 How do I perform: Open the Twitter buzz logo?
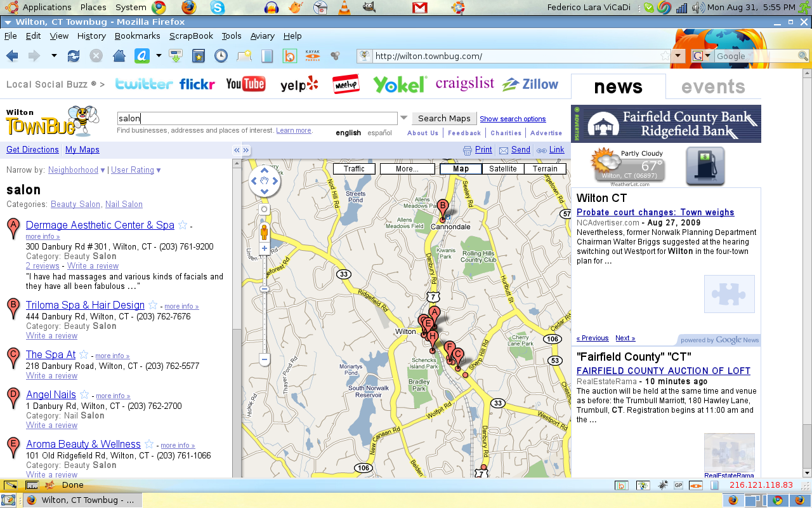pyautogui.click(x=144, y=84)
